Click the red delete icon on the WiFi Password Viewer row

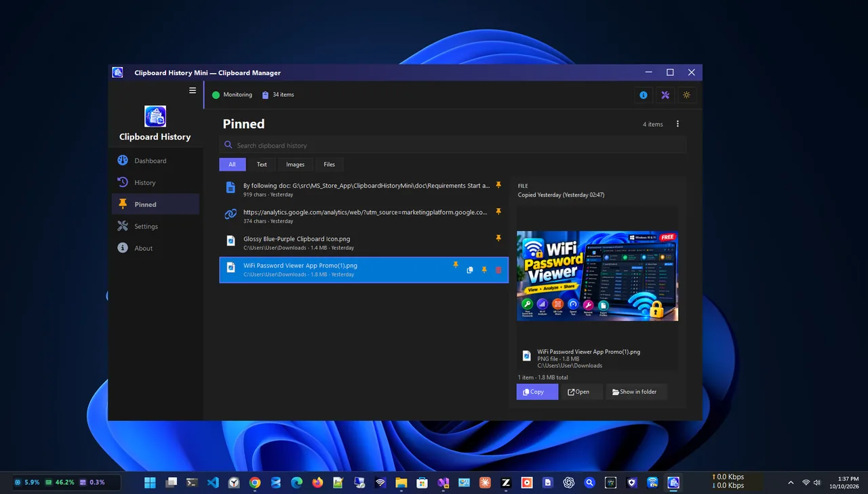499,270
